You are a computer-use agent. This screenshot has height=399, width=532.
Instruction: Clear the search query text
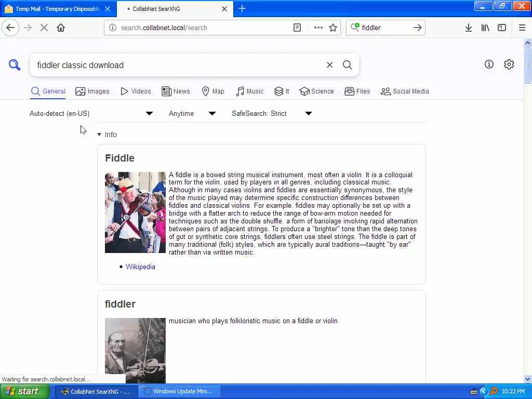(329, 65)
